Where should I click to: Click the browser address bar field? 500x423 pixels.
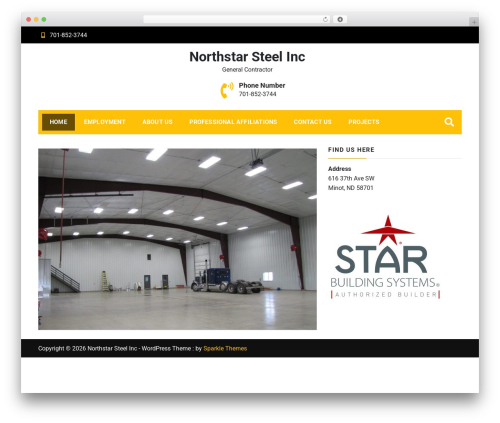tap(237, 19)
